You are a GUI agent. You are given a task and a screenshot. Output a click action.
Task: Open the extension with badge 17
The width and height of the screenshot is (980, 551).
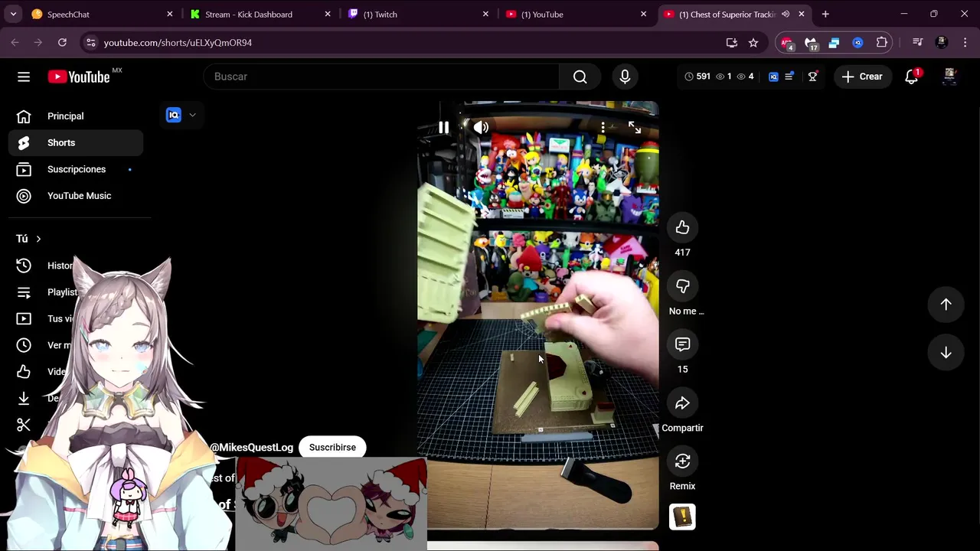click(811, 43)
